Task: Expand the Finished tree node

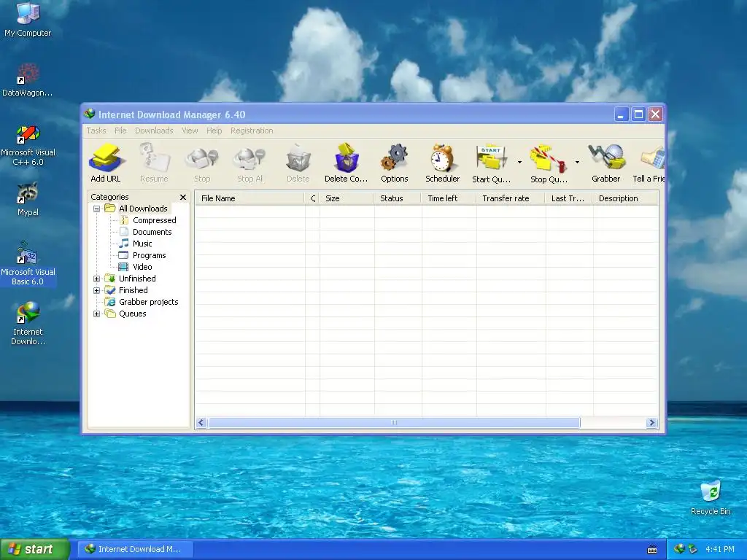Action: click(97, 290)
